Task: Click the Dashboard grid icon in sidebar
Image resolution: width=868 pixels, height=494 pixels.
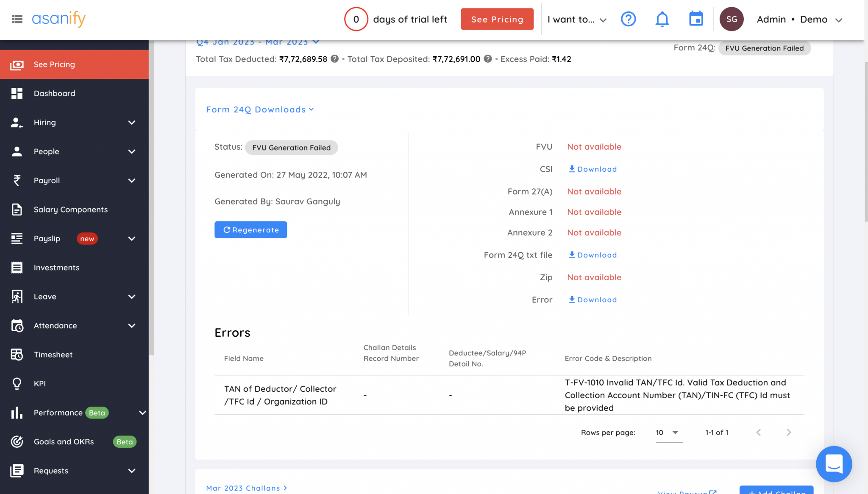Action: [17, 93]
